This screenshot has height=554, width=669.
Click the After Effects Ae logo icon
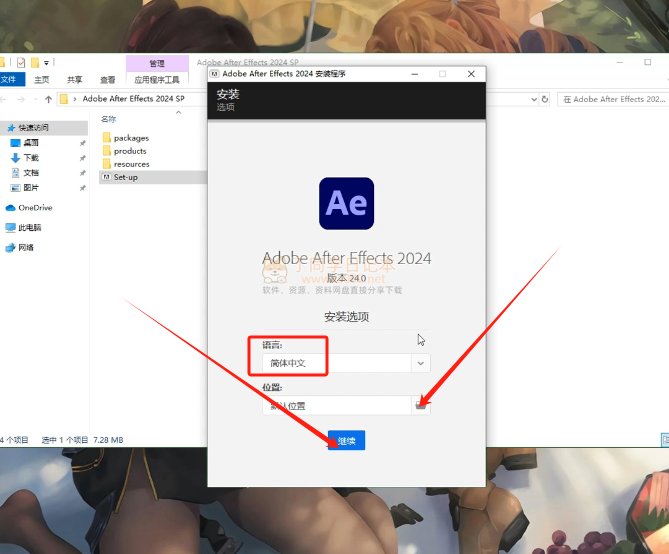point(346,204)
